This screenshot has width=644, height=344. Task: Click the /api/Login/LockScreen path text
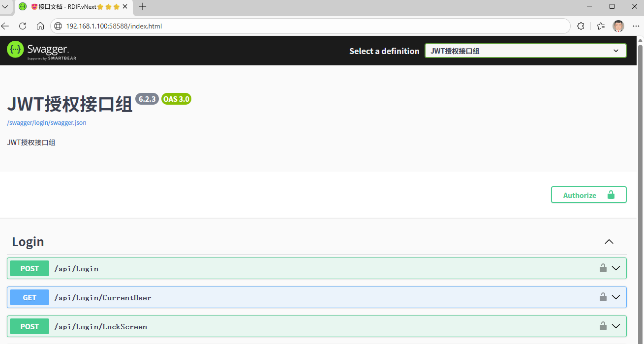click(101, 327)
